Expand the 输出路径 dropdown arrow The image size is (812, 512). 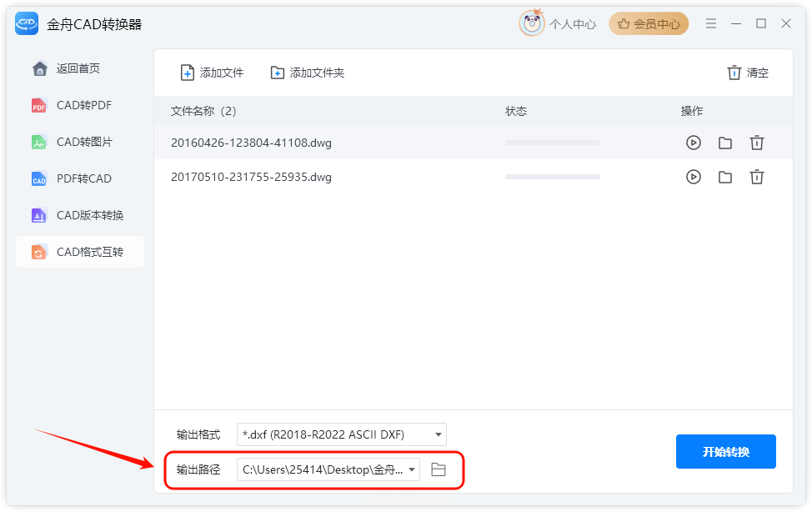tap(412, 469)
